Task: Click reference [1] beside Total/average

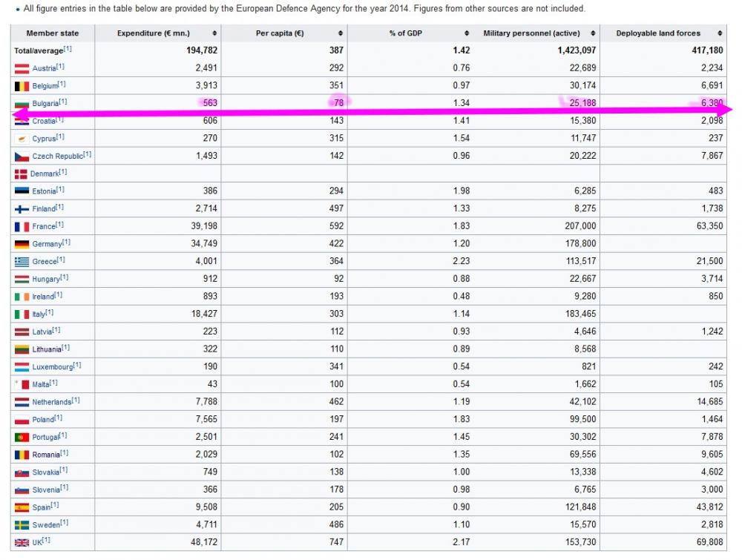Action: [x=68, y=49]
